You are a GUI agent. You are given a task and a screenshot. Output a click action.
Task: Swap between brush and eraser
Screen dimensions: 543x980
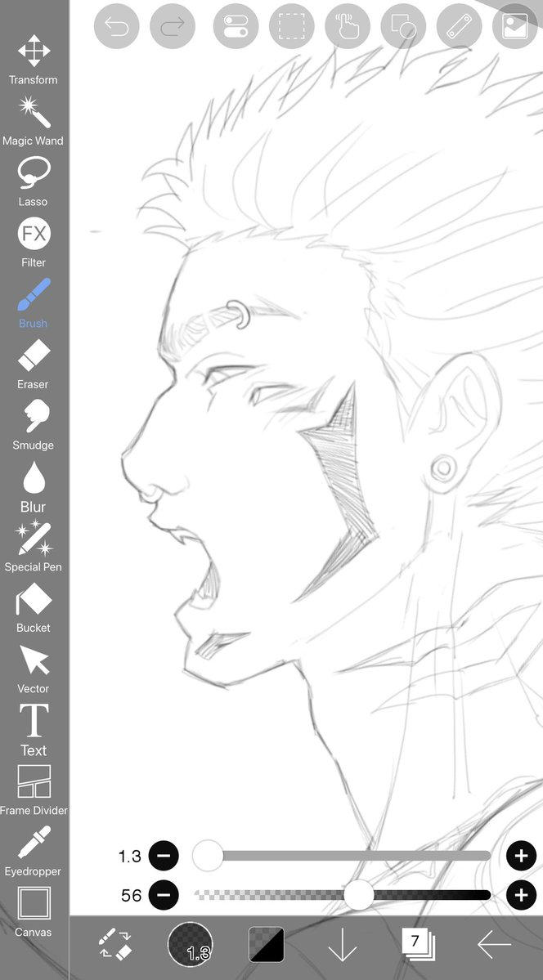115,944
